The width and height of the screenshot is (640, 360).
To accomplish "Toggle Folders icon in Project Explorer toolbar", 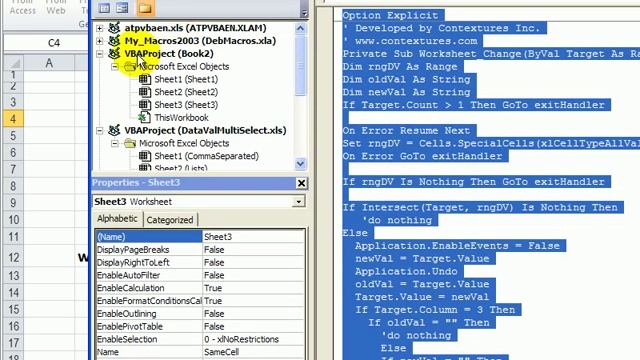I will tap(145, 8).
